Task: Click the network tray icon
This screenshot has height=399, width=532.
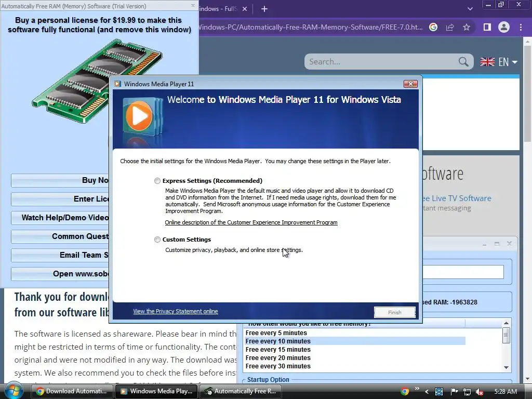Action: coord(467,392)
